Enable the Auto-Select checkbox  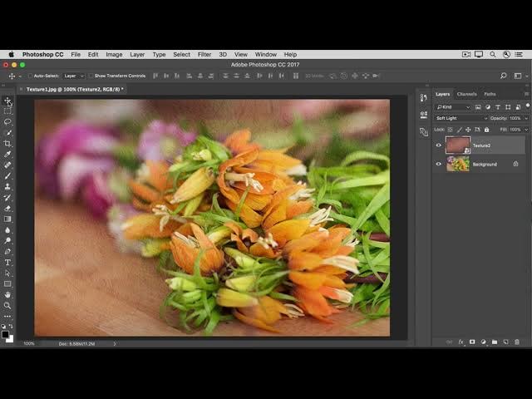(30, 76)
